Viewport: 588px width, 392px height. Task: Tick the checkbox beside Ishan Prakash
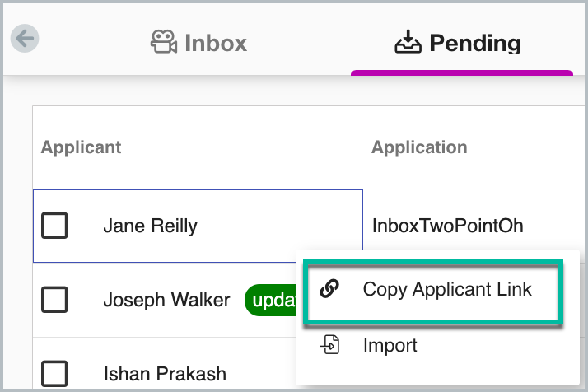54,374
